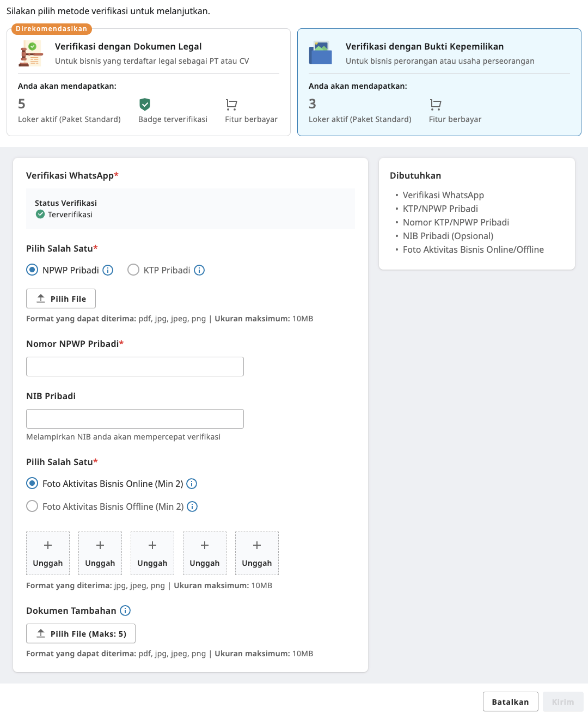Click the first Unggah photo upload box
The height and width of the screenshot is (720, 588).
click(x=48, y=553)
